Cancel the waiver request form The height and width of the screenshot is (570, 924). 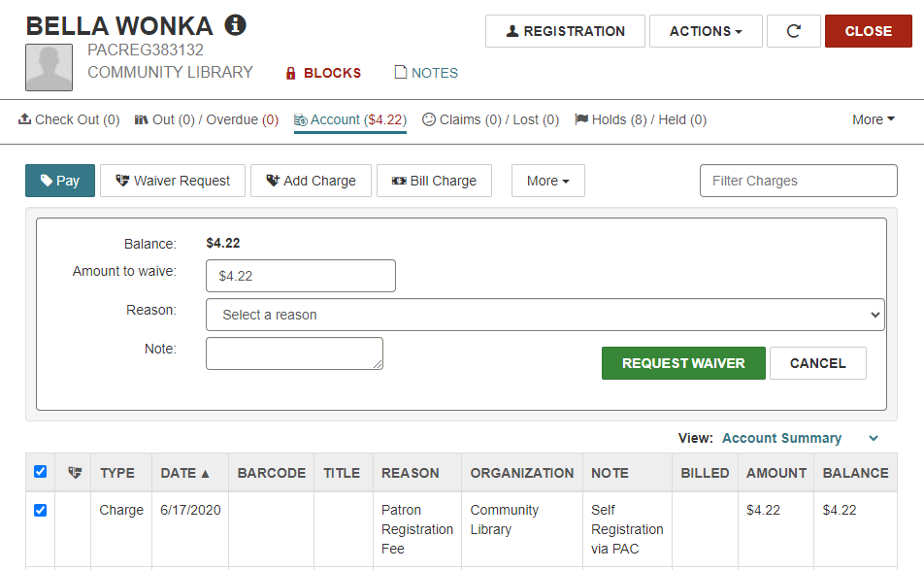point(818,363)
